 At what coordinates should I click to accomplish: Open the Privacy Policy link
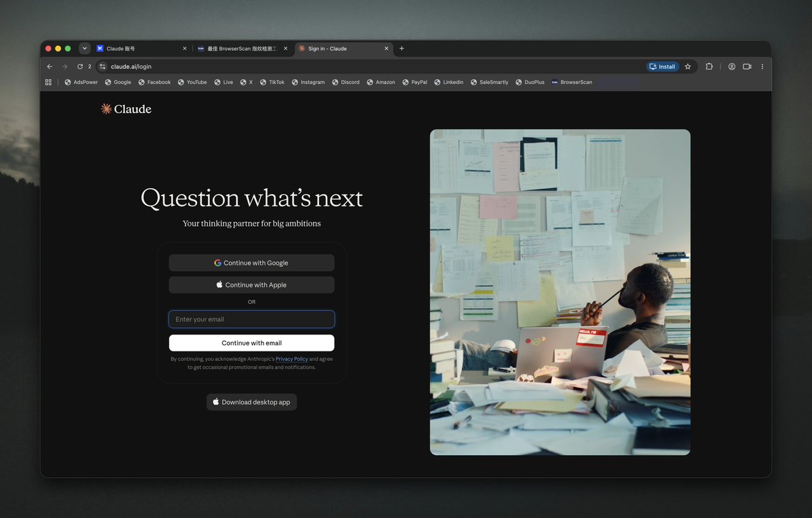(x=292, y=359)
